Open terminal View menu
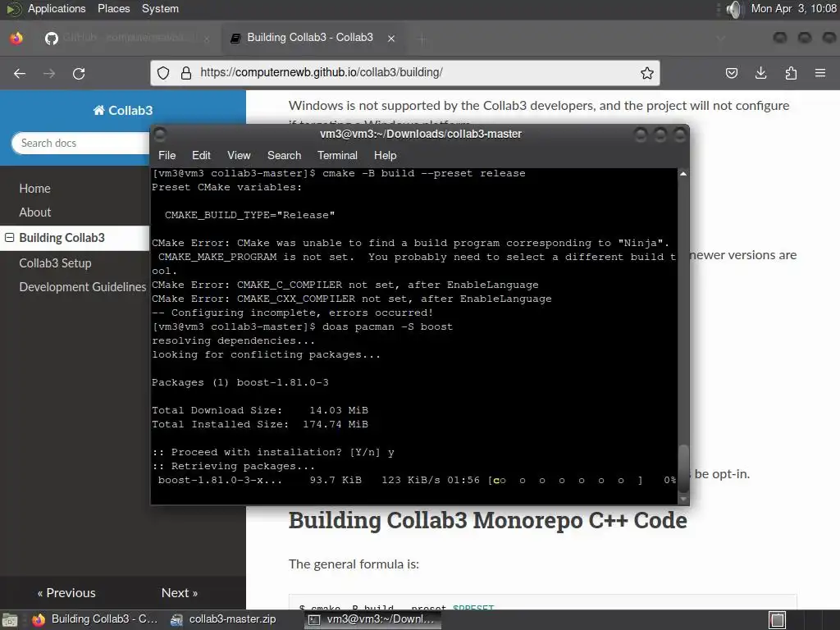This screenshot has height=630, width=840. tap(239, 155)
